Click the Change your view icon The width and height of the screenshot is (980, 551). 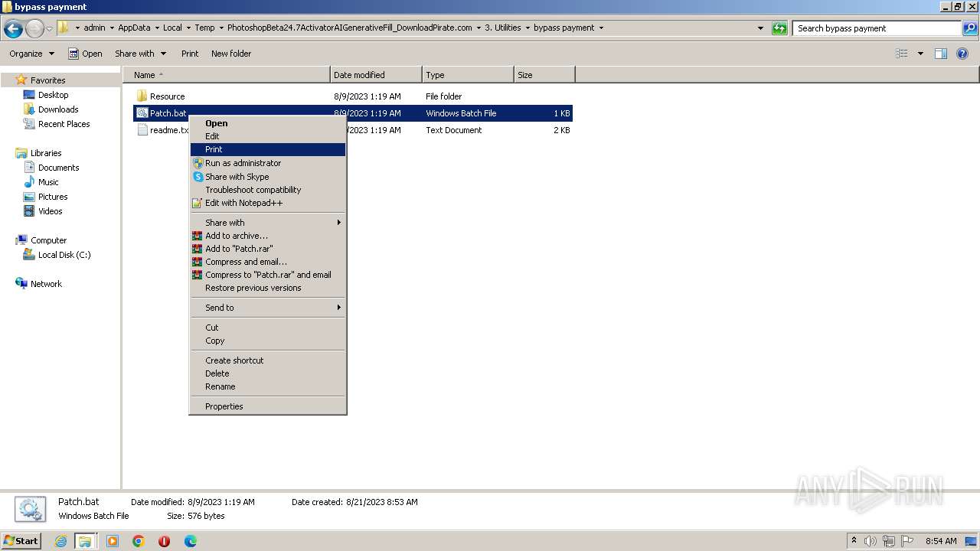(x=902, y=54)
